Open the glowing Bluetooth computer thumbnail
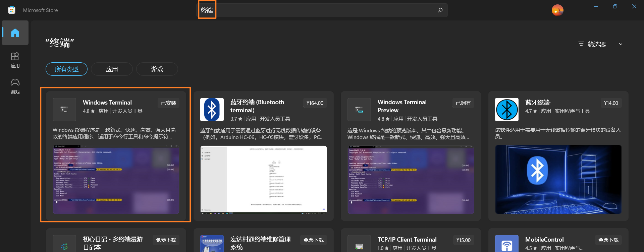644x252 pixels. [558, 179]
